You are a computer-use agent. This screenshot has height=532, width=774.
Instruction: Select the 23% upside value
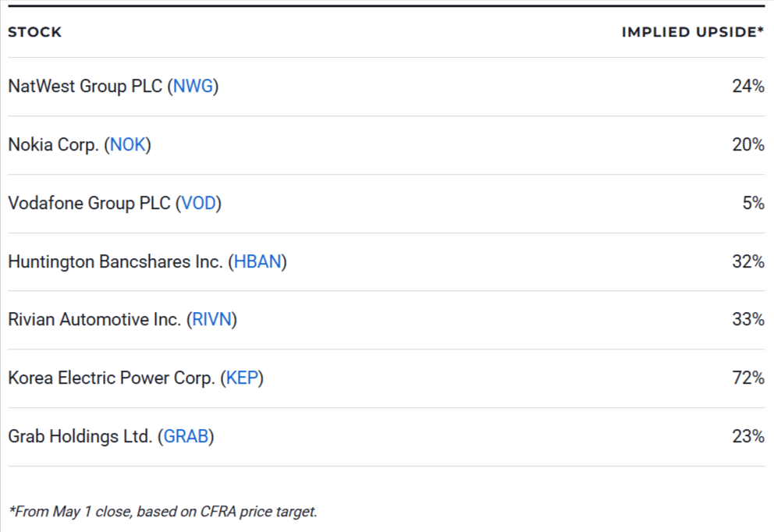click(x=748, y=436)
